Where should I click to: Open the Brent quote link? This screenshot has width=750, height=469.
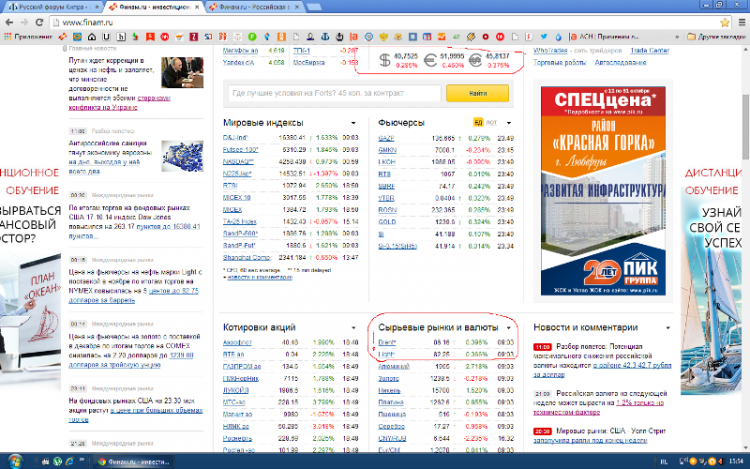pyautogui.click(x=387, y=342)
